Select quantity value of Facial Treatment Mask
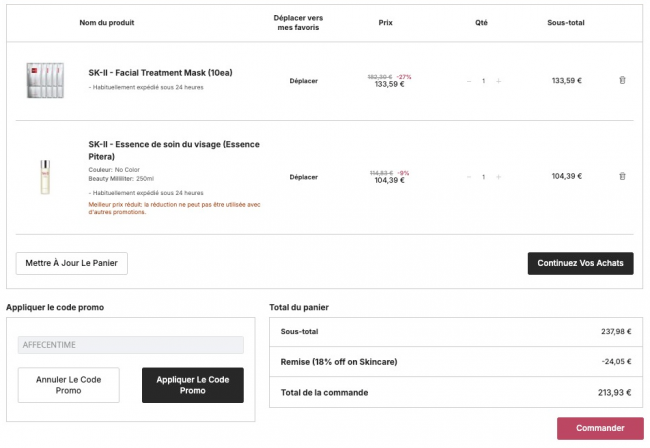Image resolution: width=650 pixels, height=448 pixels. point(484,81)
